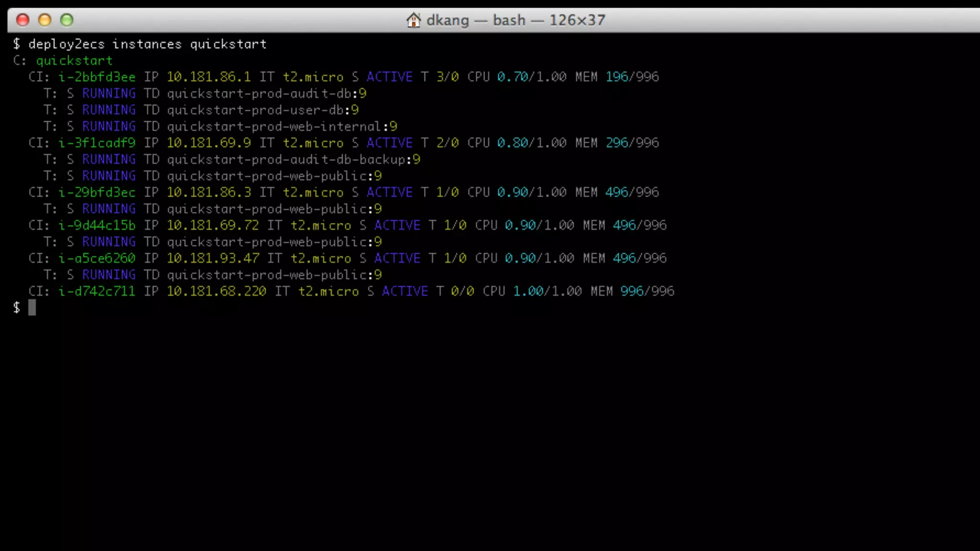Click instance ID i-2bbfd3ee
980x551 pixels.
(x=97, y=77)
